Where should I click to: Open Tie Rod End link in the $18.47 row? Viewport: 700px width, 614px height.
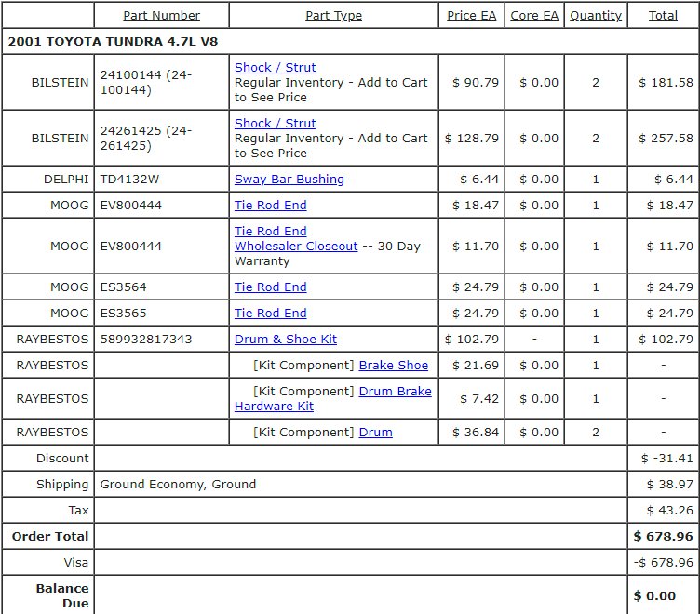click(x=271, y=206)
